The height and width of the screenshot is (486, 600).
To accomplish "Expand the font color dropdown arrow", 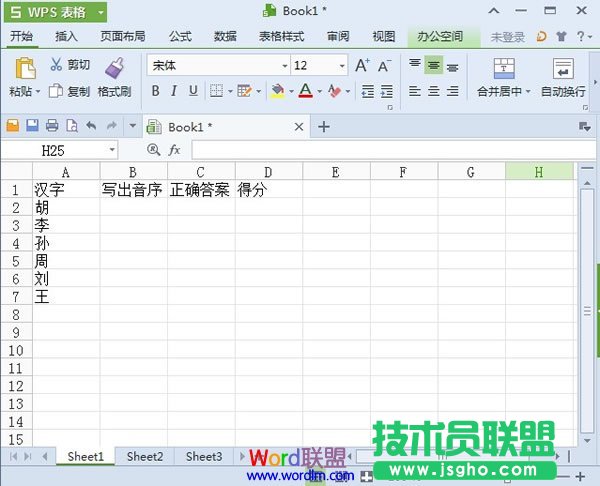I will click(320, 91).
